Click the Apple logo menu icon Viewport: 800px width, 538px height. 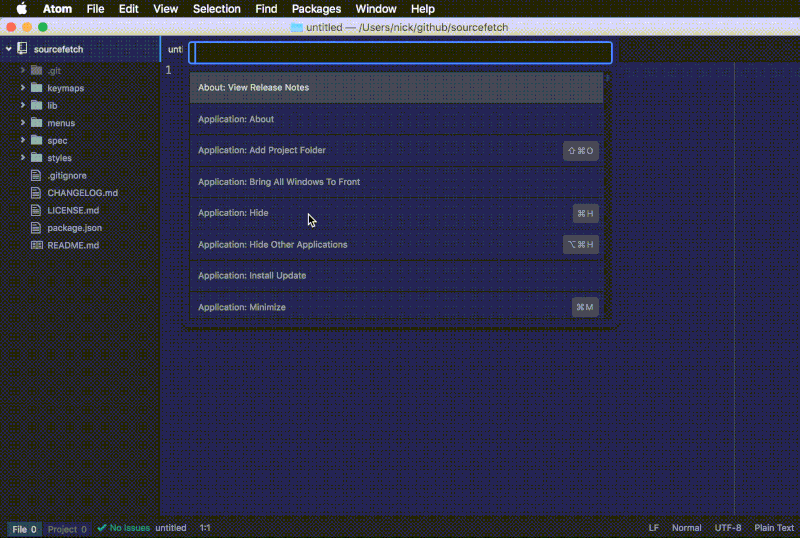coord(21,9)
